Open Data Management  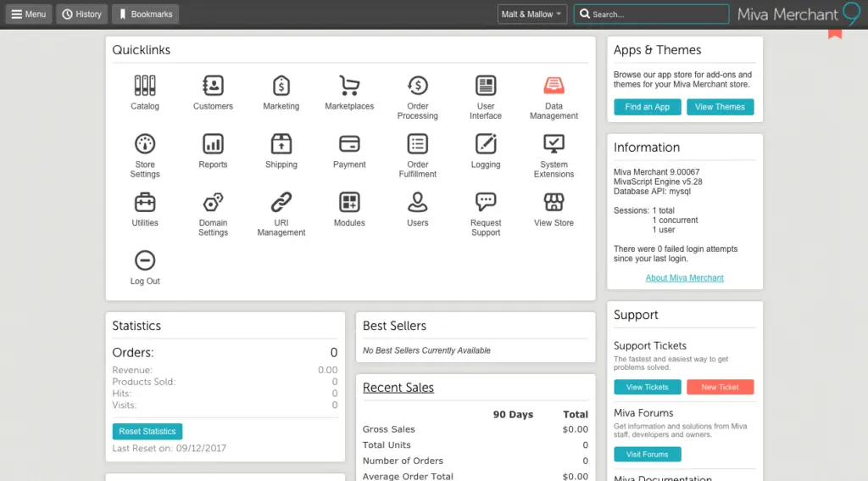pyautogui.click(x=554, y=98)
